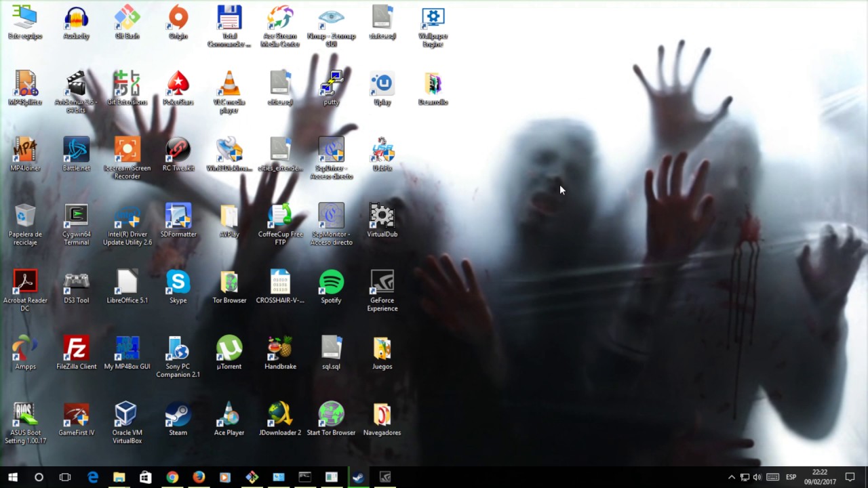Viewport: 868px width, 488px height.
Task: Open Firefox from the taskbar
Action: tap(198, 478)
